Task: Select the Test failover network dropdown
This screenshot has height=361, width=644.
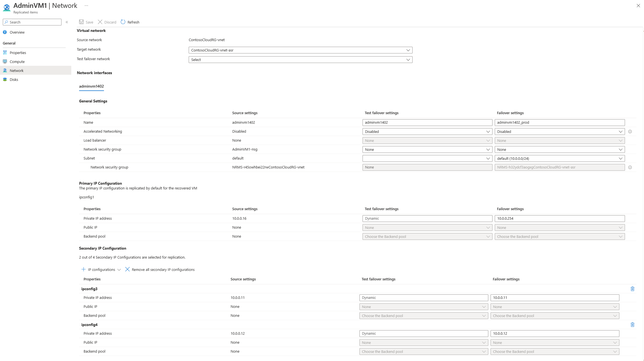Action: tap(300, 59)
